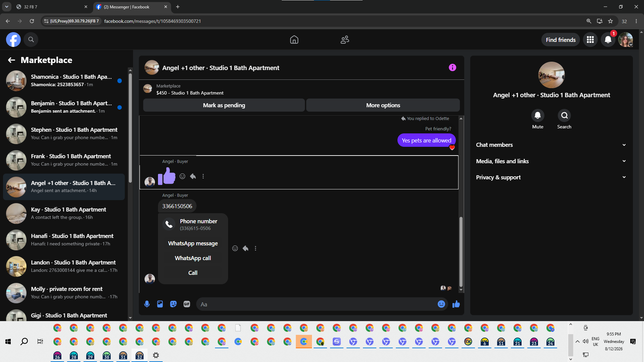Image resolution: width=644 pixels, height=362 pixels.
Task: Expand the Privacy & support section
Action: click(x=551, y=177)
